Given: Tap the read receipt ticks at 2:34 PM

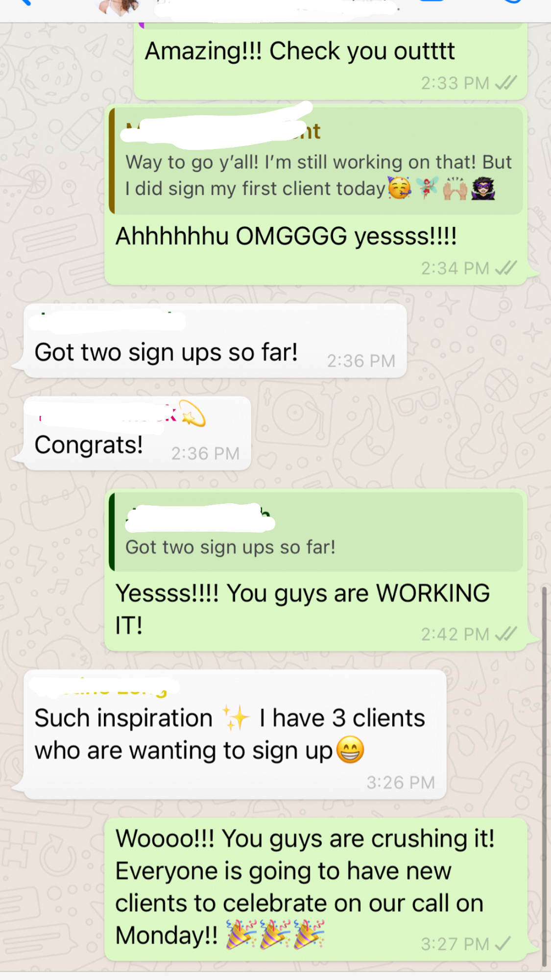Looking at the screenshot, I should tap(505, 268).
